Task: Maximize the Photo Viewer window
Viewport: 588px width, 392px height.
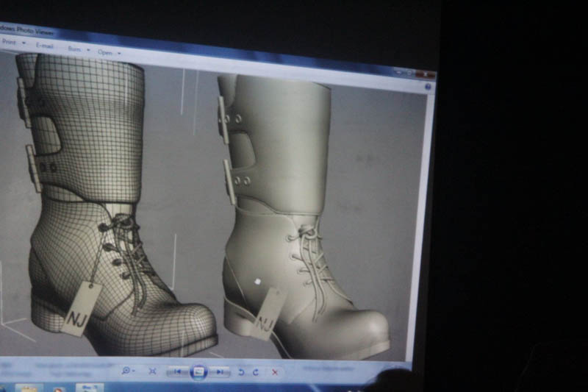Action: 409,73
